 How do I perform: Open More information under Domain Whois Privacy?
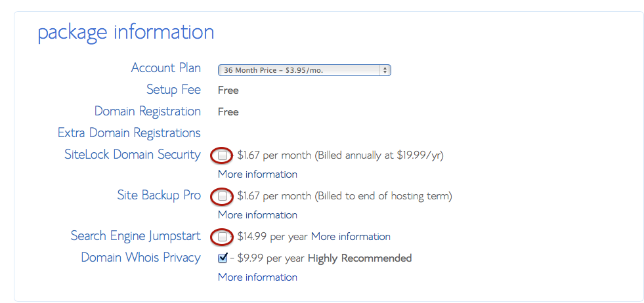pyautogui.click(x=257, y=277)
